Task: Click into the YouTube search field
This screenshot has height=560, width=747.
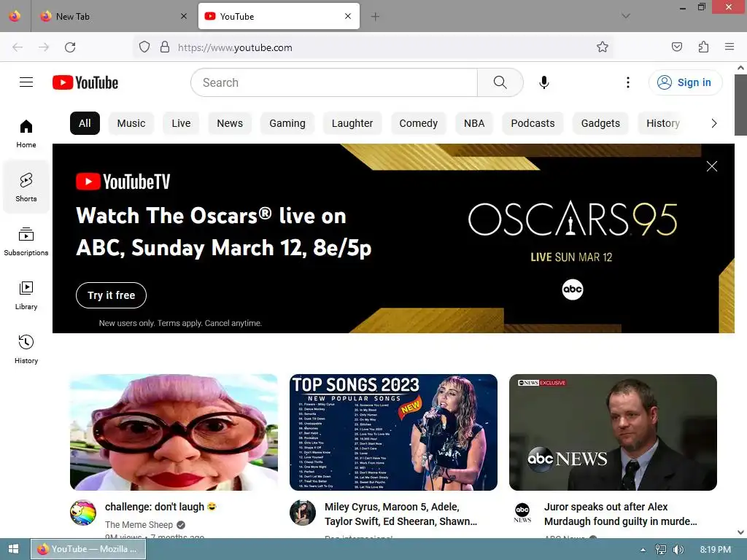Action: pyautogui.click(x=334, y=82)
